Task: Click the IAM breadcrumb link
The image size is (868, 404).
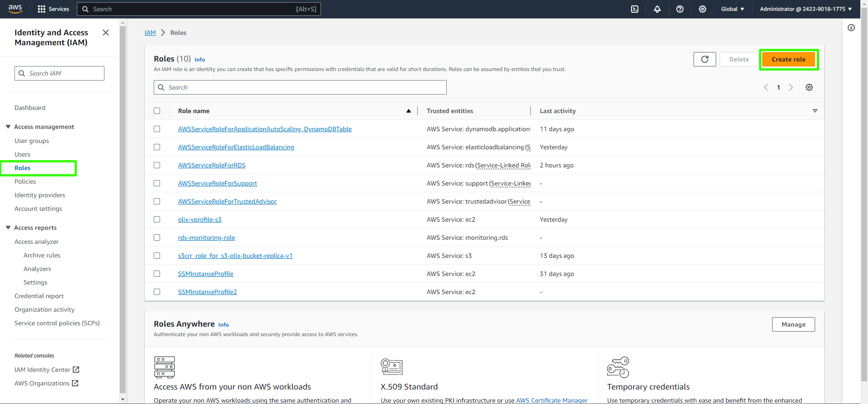Action: pyautogui.click(x=150, y=33)
